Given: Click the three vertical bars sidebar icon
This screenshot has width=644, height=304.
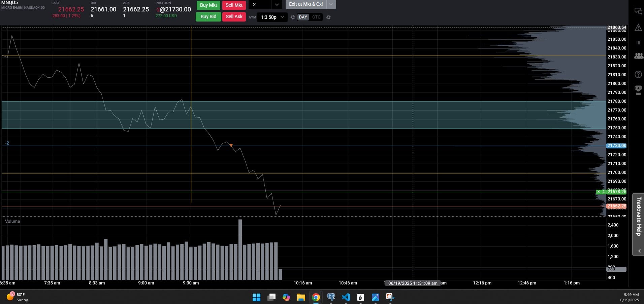Looking at the screenshot, I should coord(638,43).
